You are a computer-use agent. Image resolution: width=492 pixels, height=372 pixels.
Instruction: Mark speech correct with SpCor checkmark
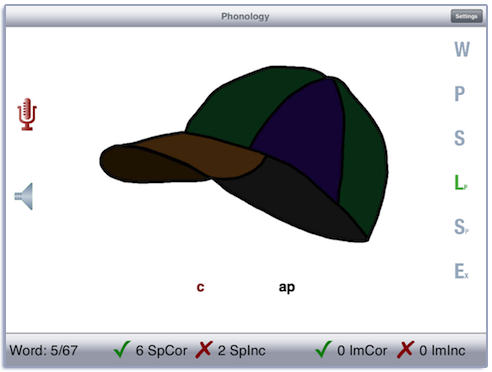click(122, 349)
